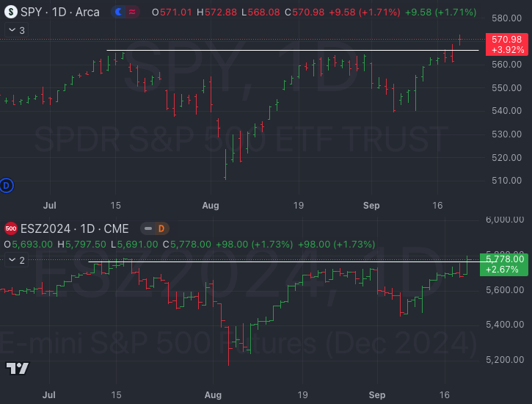Screen dimensions: 532x404
Task: Click the gray dash status pill icon
Action: pyautogui.click(x=147, y=228)
